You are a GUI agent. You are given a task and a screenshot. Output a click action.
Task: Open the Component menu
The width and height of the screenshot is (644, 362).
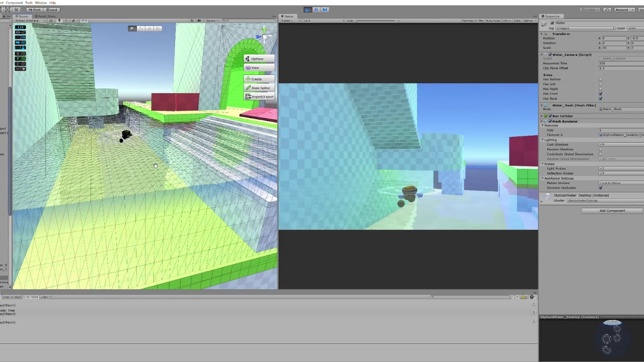14,3
